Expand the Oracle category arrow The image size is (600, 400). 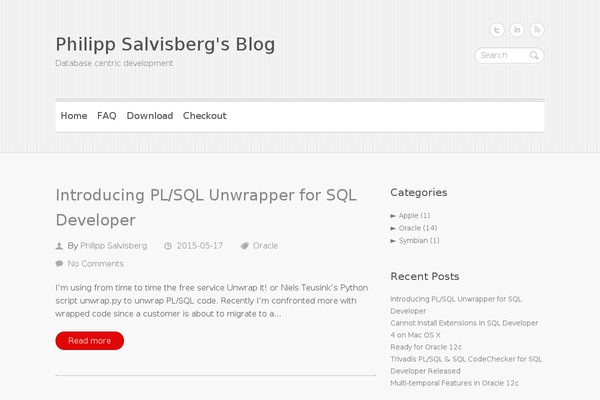[x=393, y=229]
